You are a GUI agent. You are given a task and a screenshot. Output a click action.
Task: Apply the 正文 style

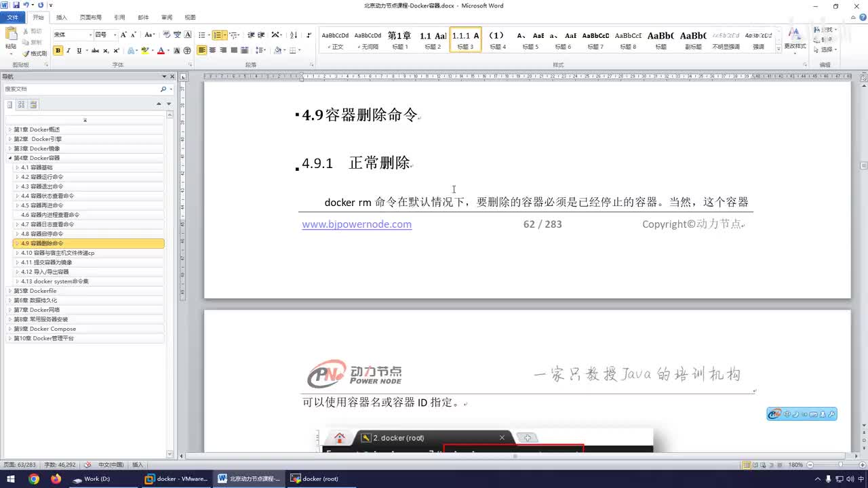coord(335,40)
